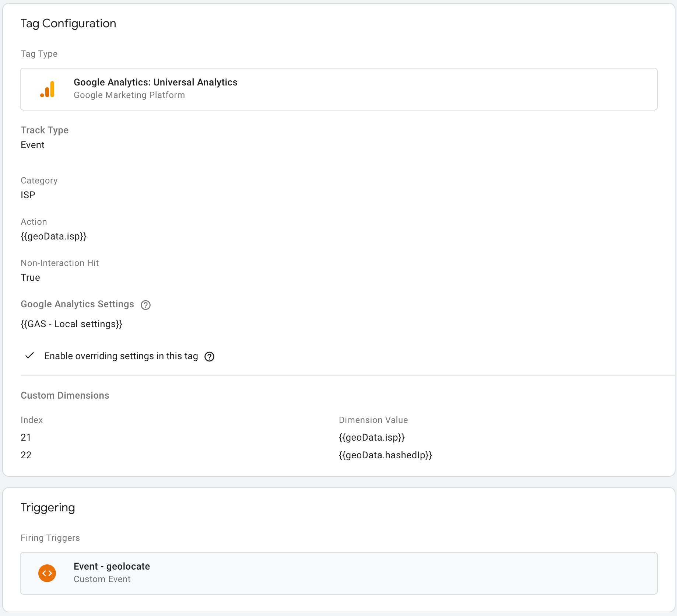Image resolution: width=677 pixels, height=616 pixels.
Task: Click the Action value {{geoData.isp}}
Action: pyautogui.click(x=54, y=237)
